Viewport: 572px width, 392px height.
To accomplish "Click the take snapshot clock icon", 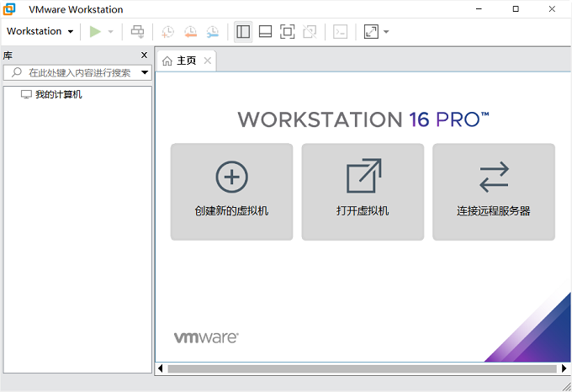I will [x=168, y=32].
